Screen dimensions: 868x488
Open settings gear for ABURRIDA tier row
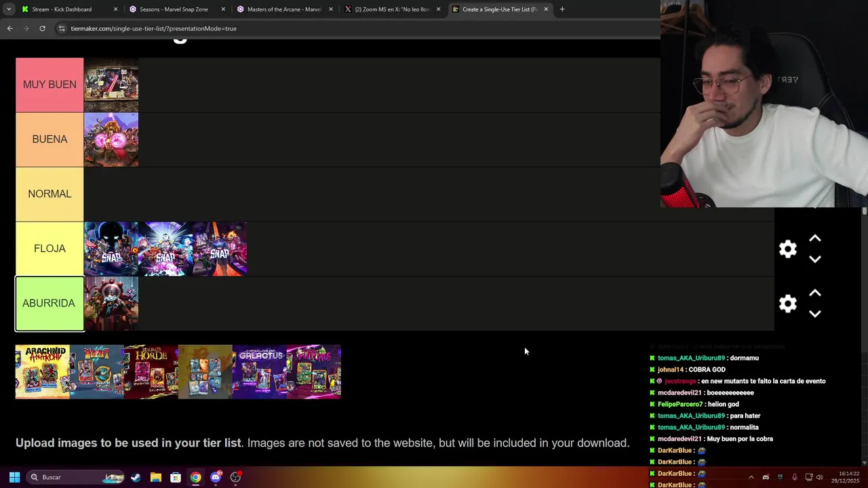[787, 304]
